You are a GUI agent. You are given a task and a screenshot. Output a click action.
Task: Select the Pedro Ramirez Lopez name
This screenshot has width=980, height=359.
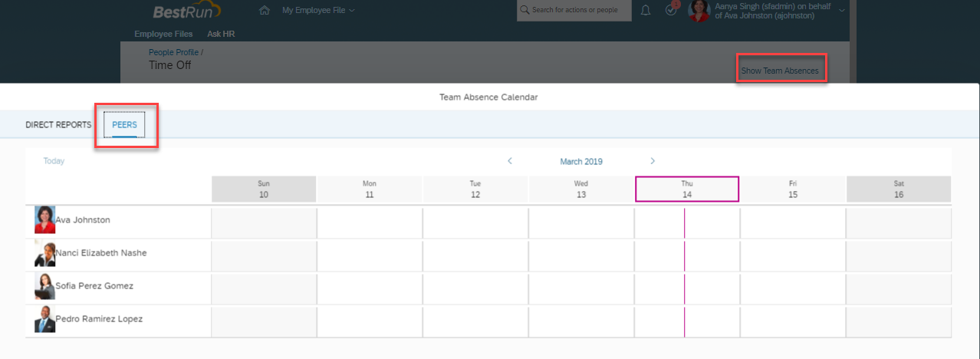click(99, 319)
